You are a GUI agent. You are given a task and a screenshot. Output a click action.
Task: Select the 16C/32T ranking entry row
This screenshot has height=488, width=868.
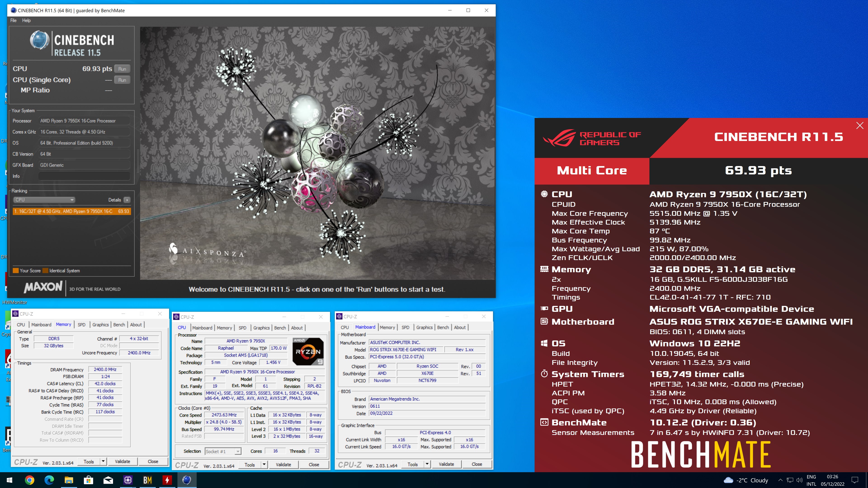point(72,211)
